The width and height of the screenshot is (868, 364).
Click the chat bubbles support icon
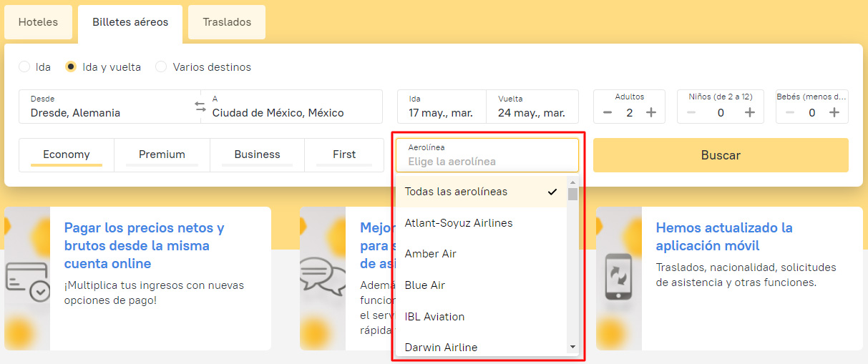tap(323, 276)
